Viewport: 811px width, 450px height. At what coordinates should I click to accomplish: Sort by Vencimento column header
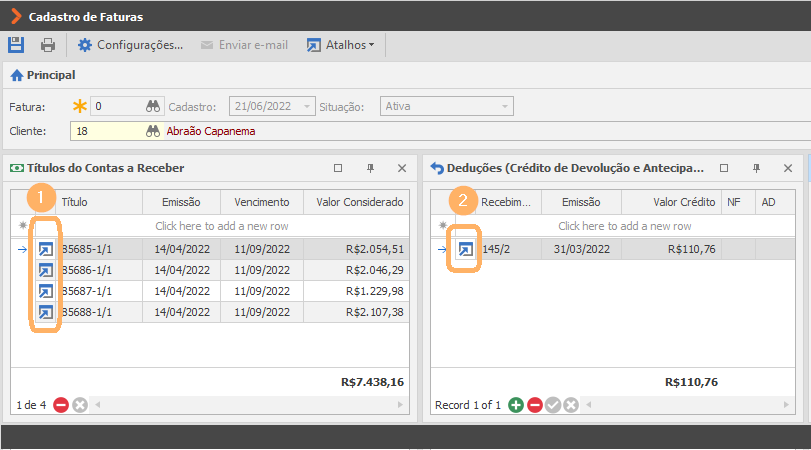(x=262, y=202)
